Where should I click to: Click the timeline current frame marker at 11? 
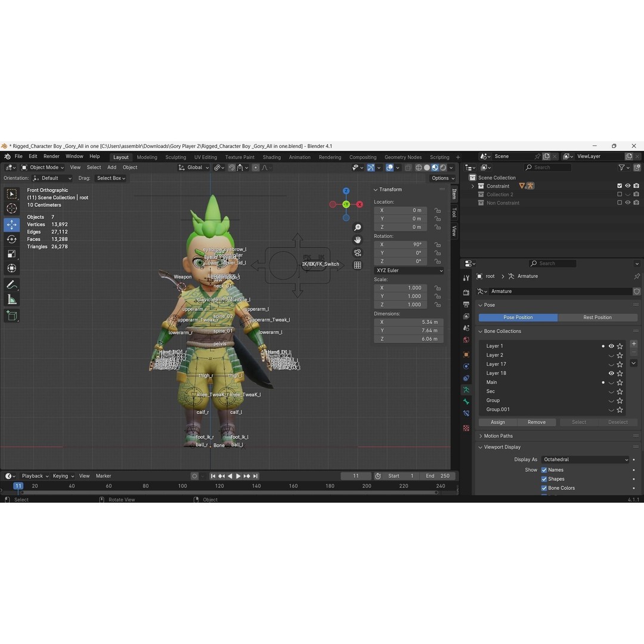click(18, 487)
